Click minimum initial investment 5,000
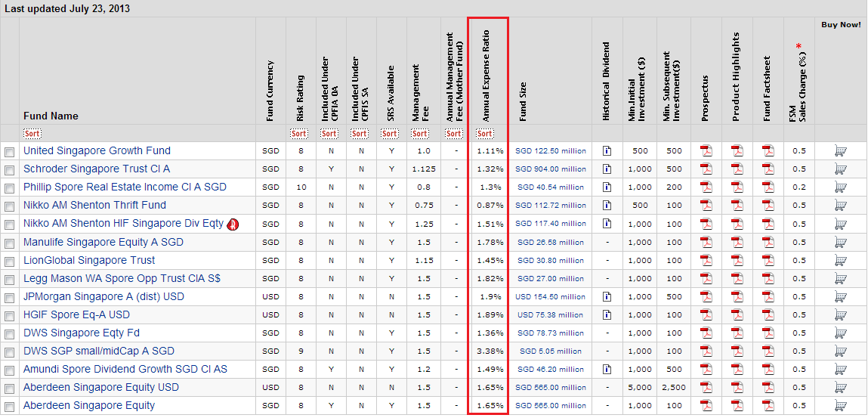Viewport: 868px width, 418px height. (x=639, y=388)
